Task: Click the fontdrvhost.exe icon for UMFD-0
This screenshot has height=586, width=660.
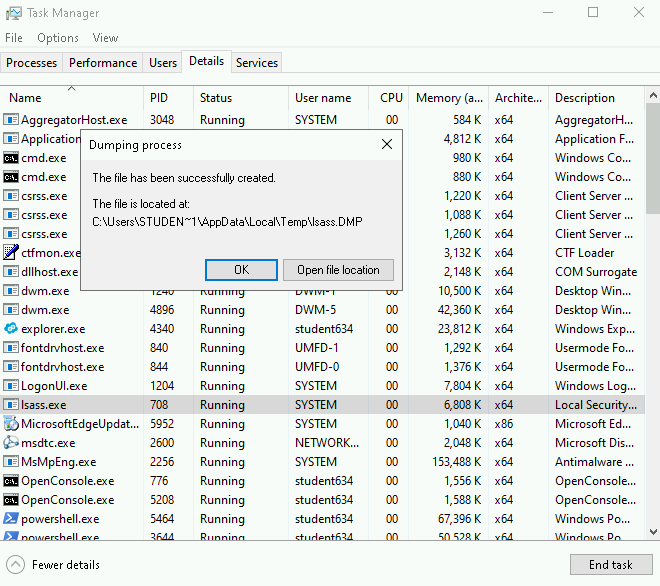Action: [11, 366]
